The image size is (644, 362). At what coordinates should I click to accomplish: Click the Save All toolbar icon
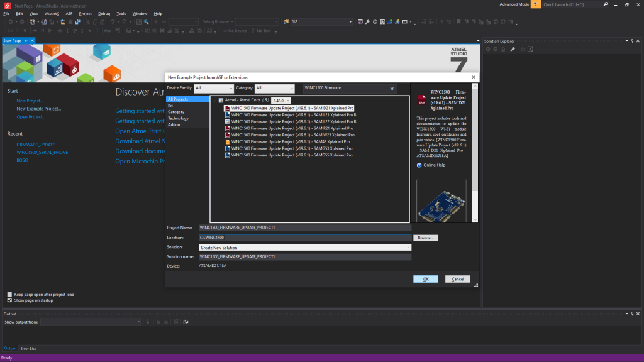tap(77, 22)
